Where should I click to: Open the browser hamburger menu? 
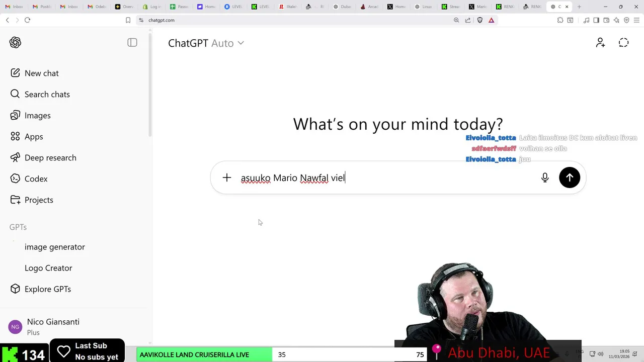click(x=636, y=20)
